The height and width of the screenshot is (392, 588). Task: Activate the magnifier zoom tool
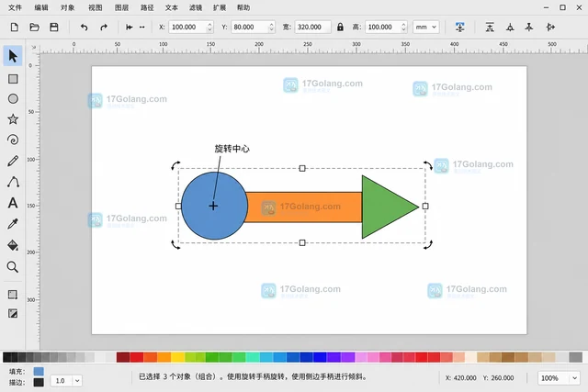point(13,267)
